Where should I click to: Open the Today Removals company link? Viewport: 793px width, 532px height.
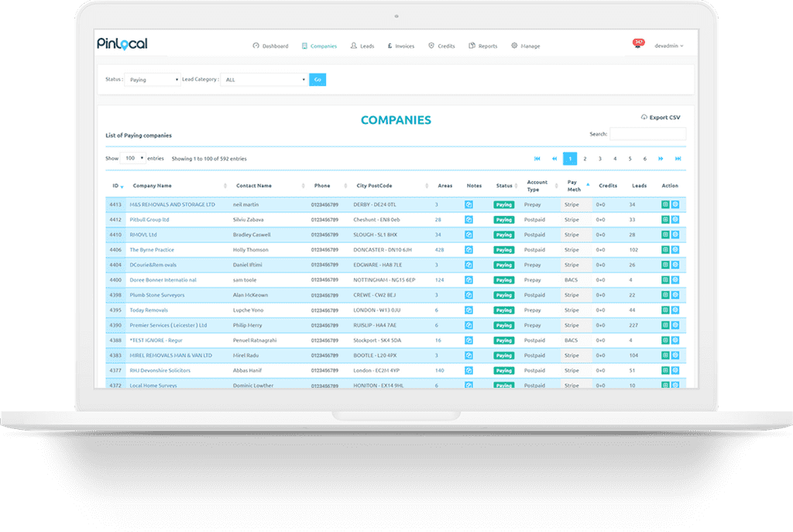point(149,310)
